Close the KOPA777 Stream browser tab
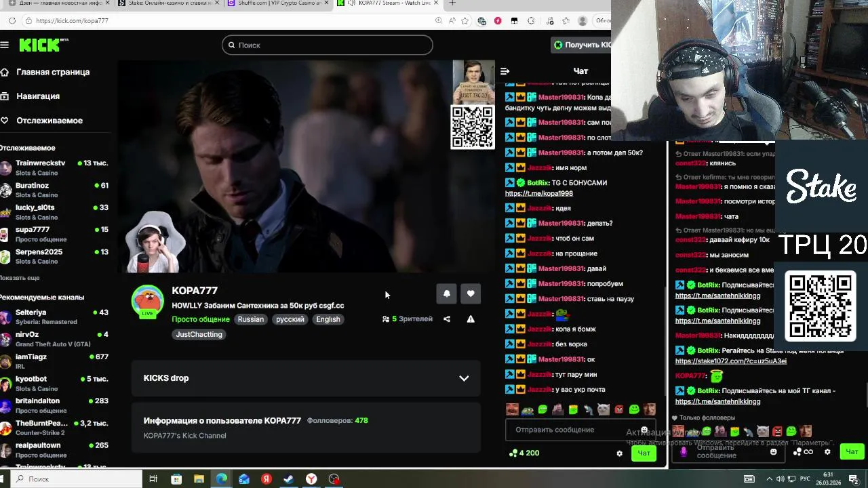This screenshot has height=488, width=868. [436, 3]
